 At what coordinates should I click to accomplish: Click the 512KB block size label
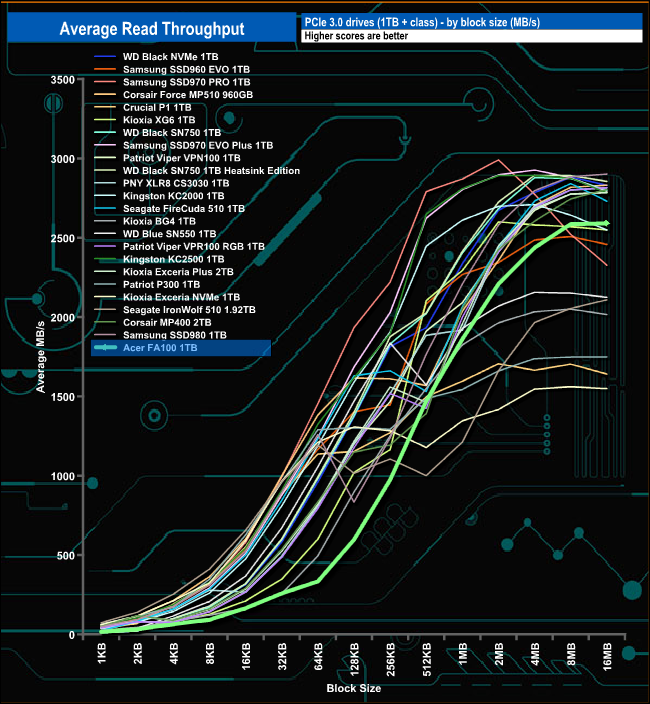[426, 659]
